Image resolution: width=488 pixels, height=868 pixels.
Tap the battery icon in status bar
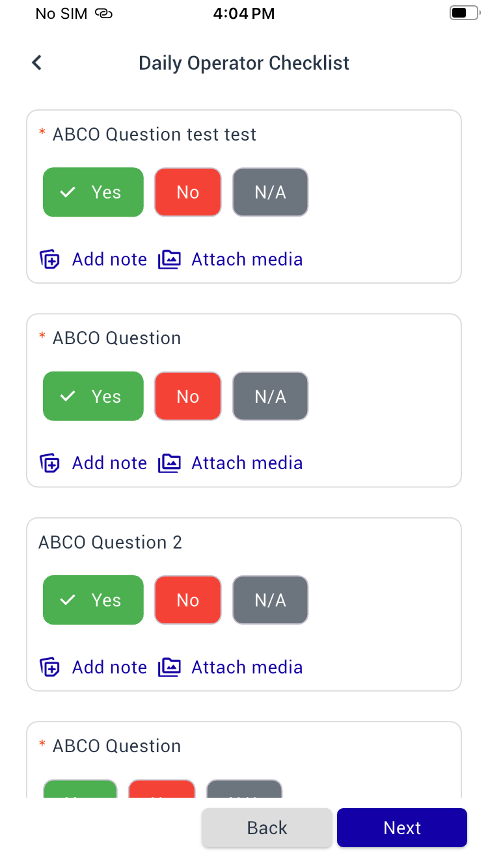(x=463, y=14)
